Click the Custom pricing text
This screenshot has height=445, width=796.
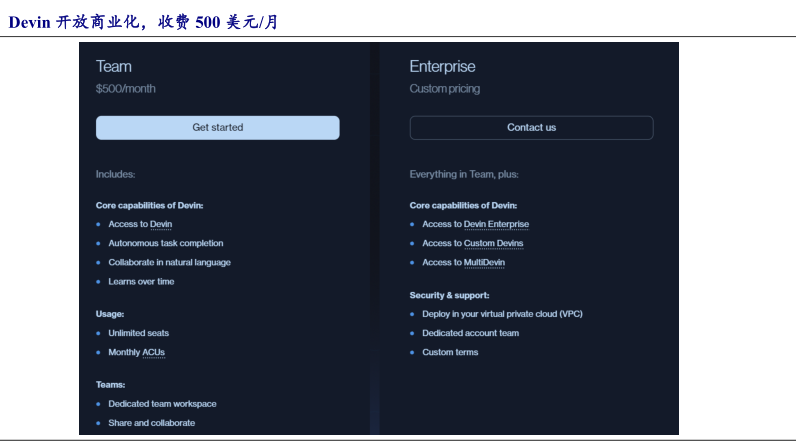pos(444,89)
